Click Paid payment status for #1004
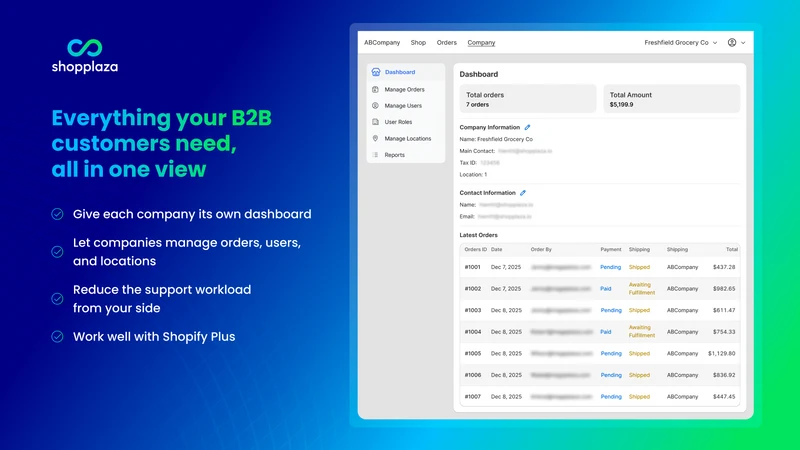Viewport: 800px width, 450px height. point(606,332)
